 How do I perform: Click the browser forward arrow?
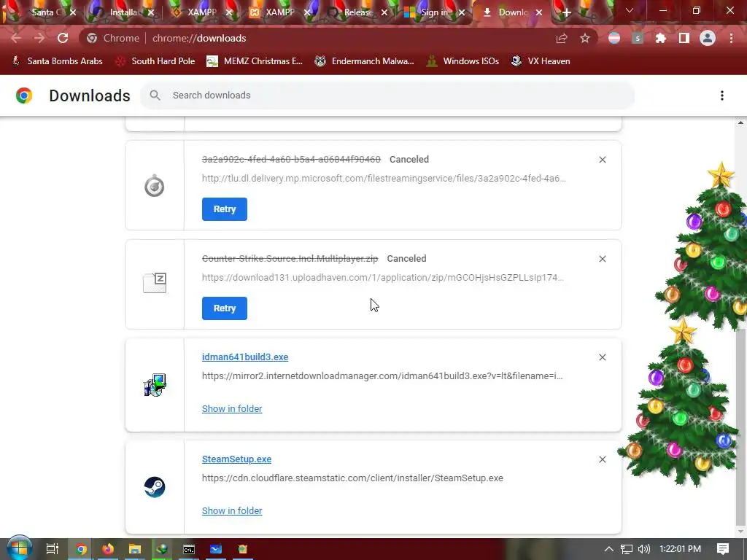tap(39, 38)
